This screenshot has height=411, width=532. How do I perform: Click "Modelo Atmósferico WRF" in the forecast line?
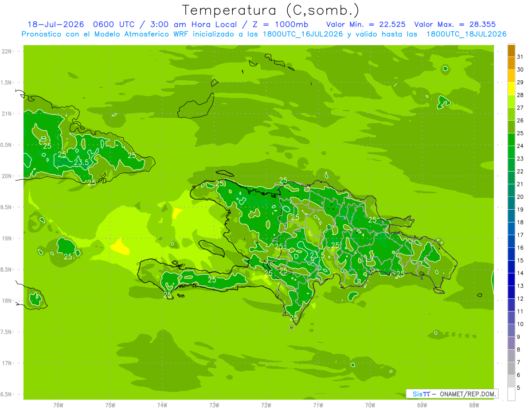(141, 34)
